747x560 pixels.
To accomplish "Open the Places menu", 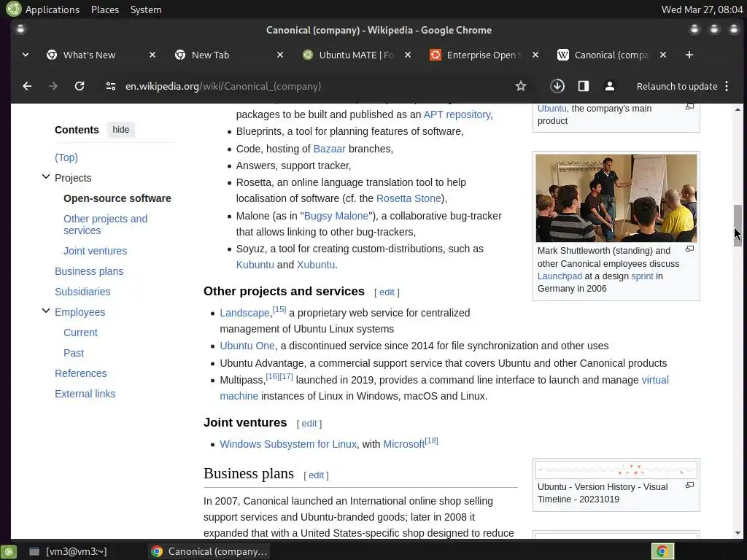I will [x=105, y=9].
